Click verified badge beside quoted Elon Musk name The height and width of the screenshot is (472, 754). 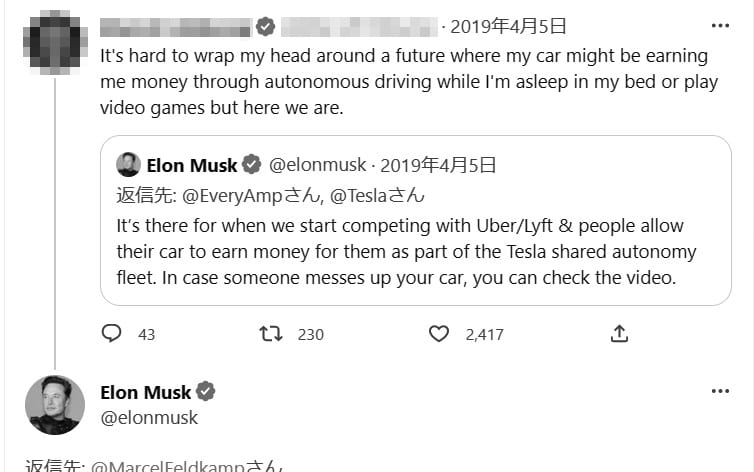(x=252, y=165)
